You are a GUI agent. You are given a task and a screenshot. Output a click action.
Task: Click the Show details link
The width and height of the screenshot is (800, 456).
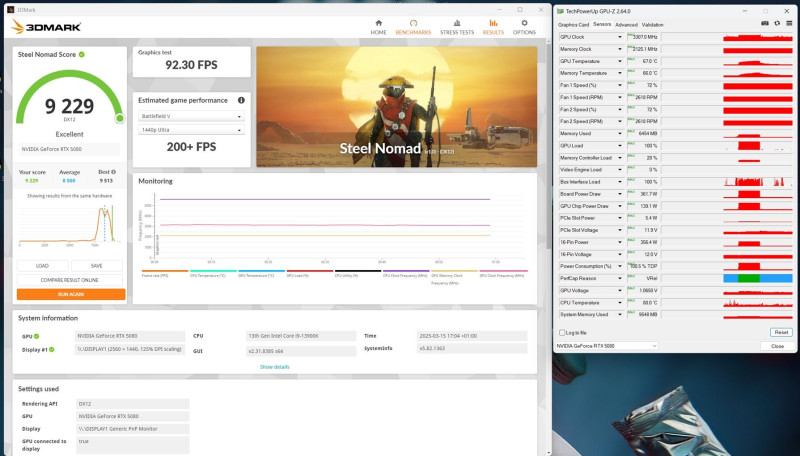point(274,367)
